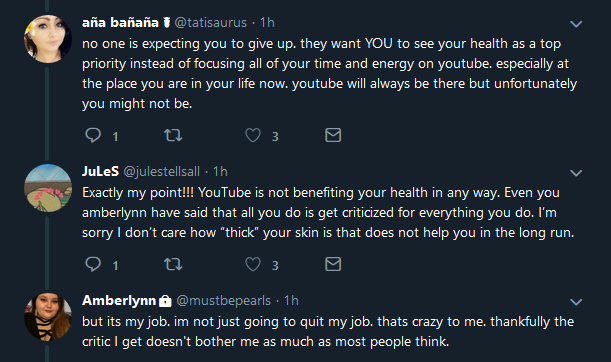Go to the @julestellsall profile
This screenshot has width=611, height=362.
coord(161,171)
